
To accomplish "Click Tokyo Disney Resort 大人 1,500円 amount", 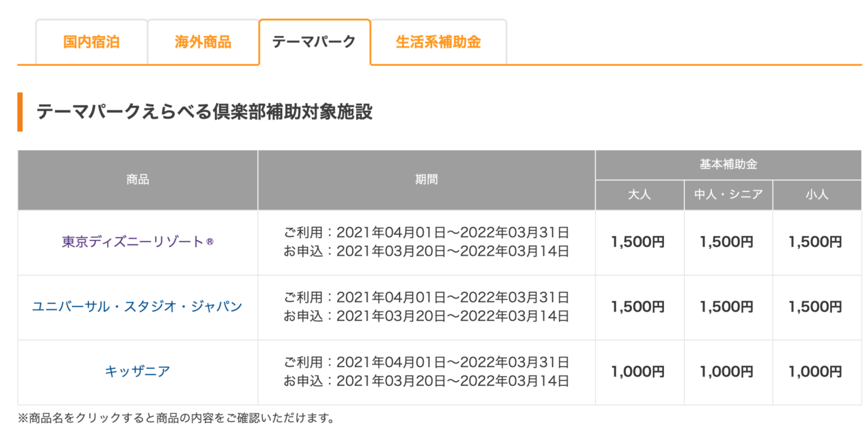I will [638, 242].
